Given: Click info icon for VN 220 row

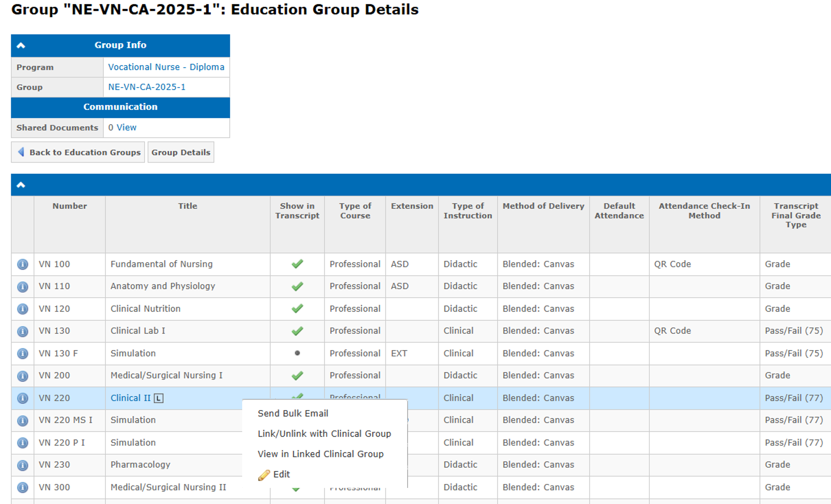Looking at the screenshot, I should coord(23,398).
